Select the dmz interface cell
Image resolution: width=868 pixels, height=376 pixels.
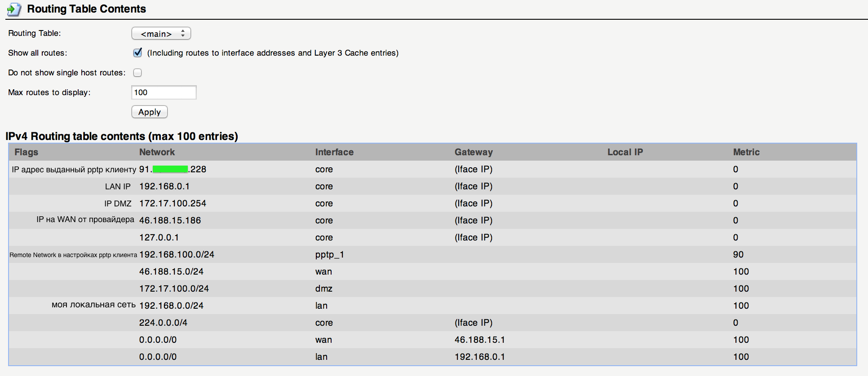coord(323,289)
